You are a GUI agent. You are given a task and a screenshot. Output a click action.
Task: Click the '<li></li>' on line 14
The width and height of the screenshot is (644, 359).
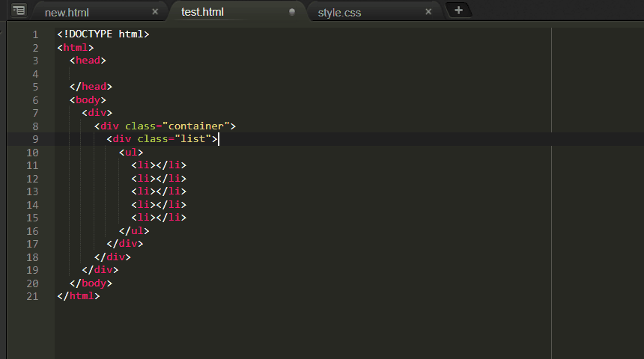point(159,205)
